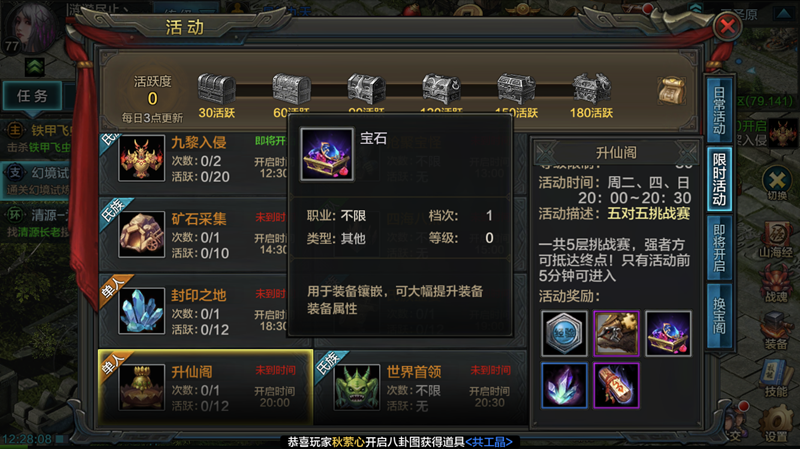This screenshot has height=449, width=800.
Task: Open the 150活跃 reward chest
Action: tap(516, 89)
